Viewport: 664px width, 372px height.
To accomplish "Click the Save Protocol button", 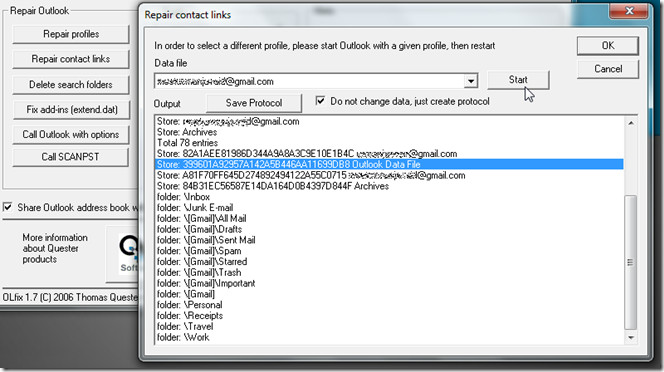I will (x=254, y=103).
